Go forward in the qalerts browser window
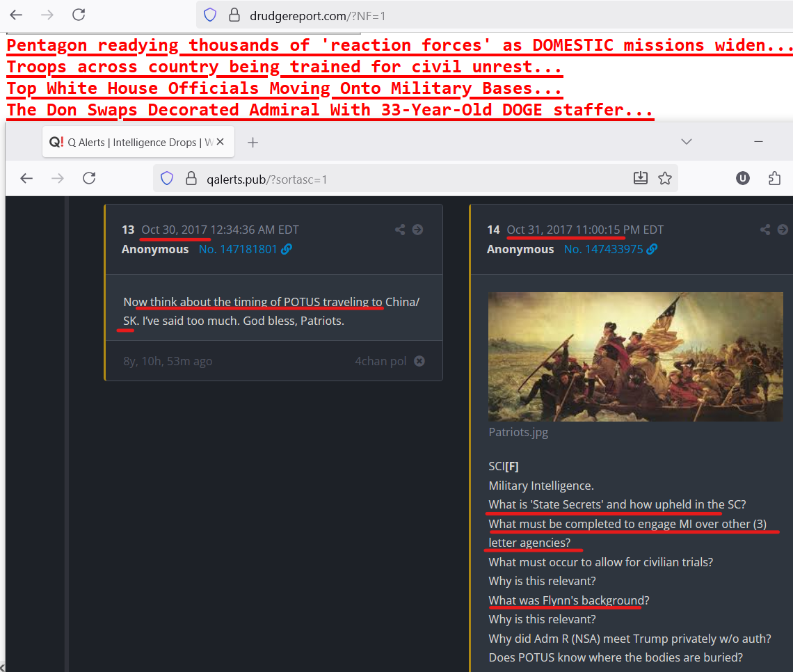 coord(58,178)
